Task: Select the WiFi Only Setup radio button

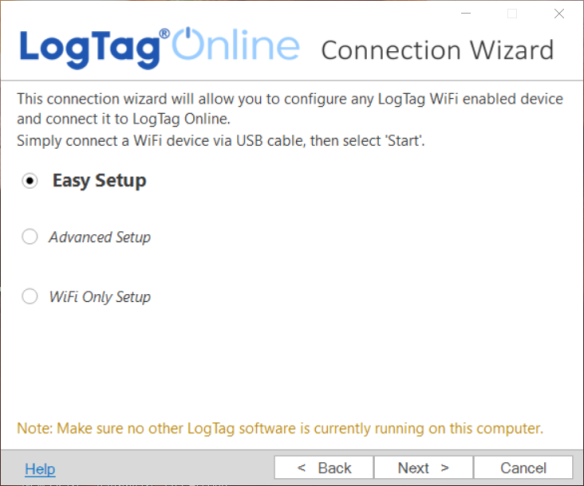Action: 30,296
